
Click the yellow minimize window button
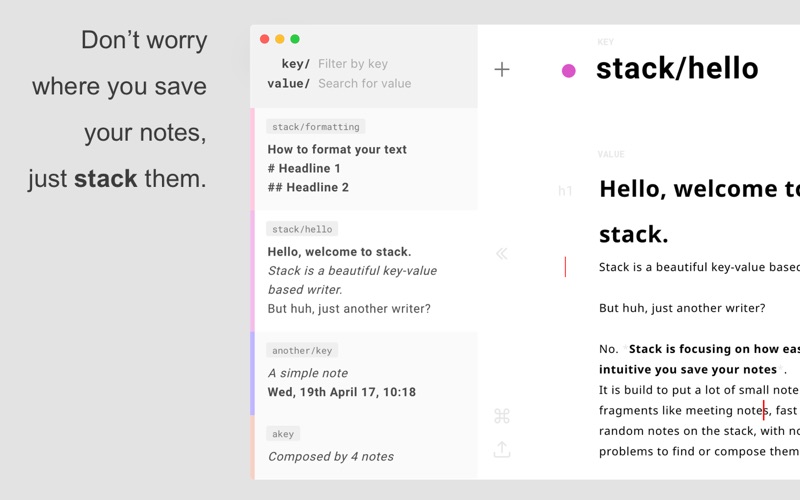[x=280, y=39]
